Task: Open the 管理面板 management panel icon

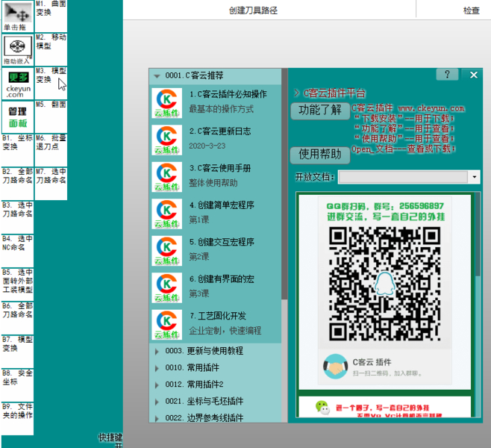Action: coord(18,117)
